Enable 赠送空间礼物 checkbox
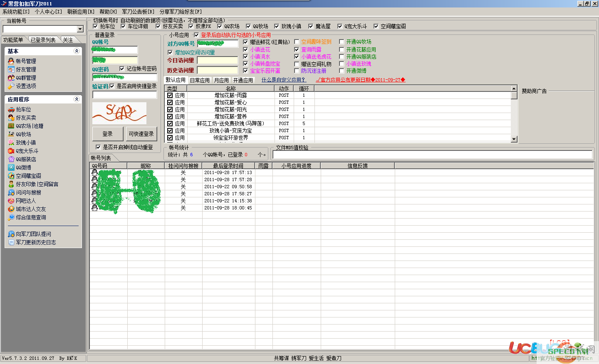 point(297,64)
